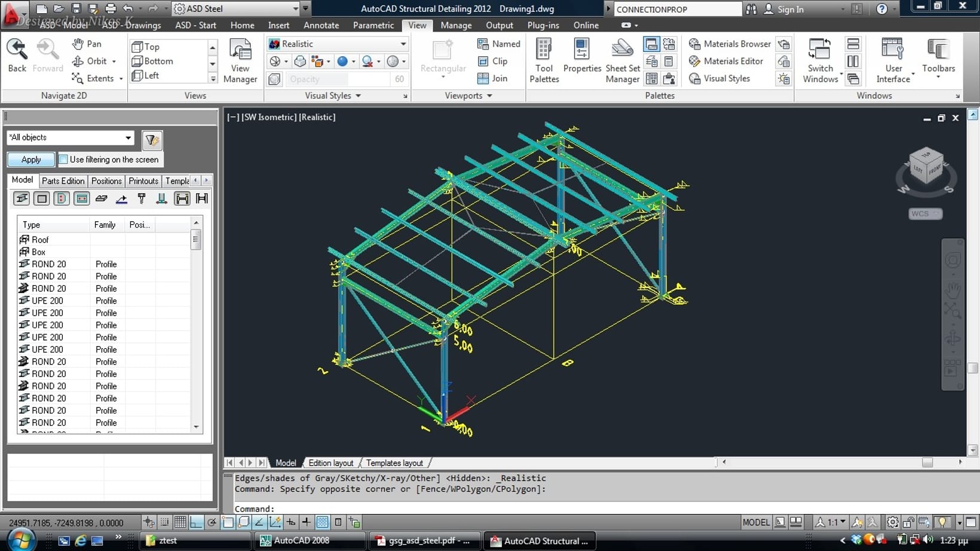
Task: Toggle grid display in status bar
Action: point(180,522)
